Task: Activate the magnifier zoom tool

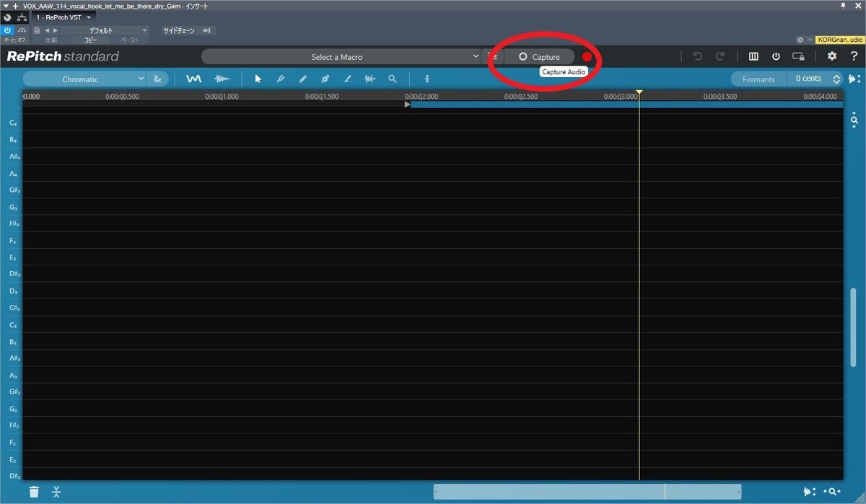Action: coord(392,79)
